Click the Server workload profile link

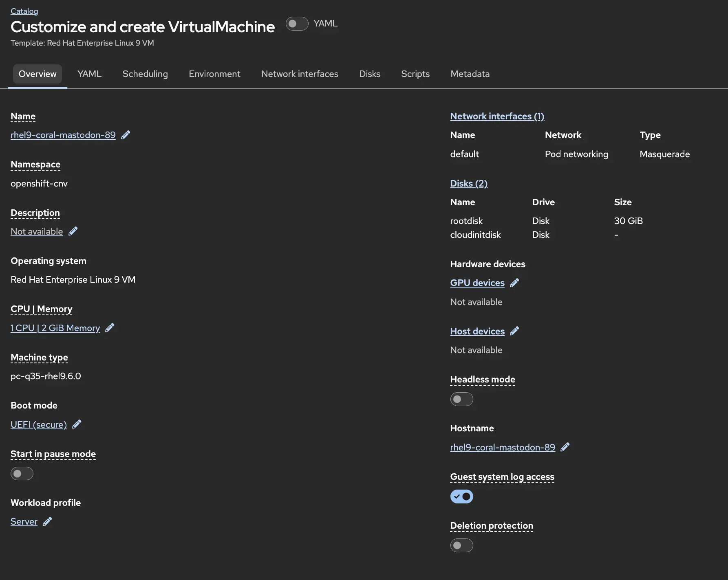pos(24,521)
